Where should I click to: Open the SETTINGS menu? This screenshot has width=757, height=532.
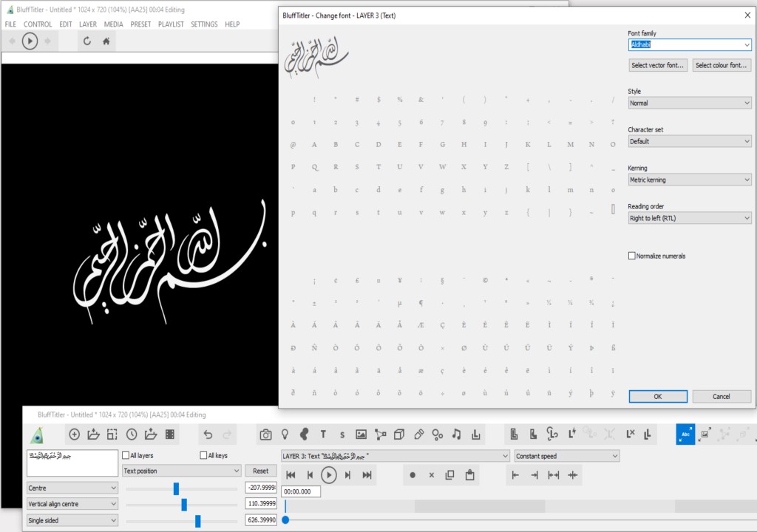coord(204,24)
